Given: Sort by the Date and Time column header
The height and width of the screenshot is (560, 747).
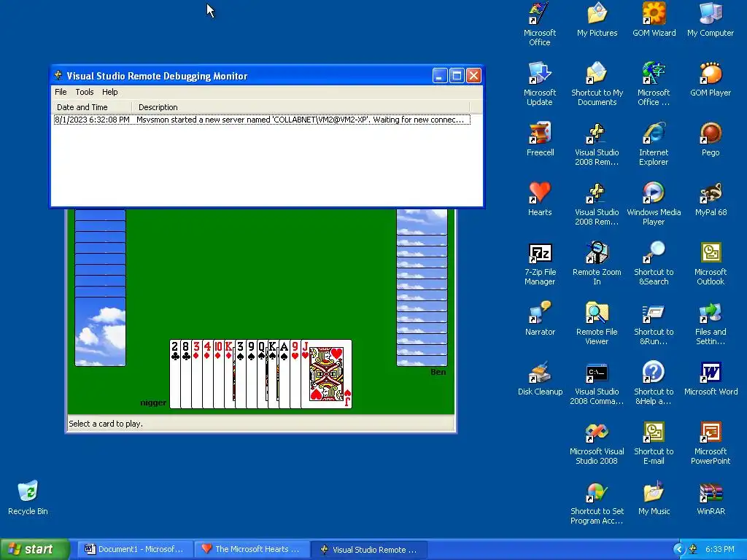Looking at the screenshot, I should 91,107.
